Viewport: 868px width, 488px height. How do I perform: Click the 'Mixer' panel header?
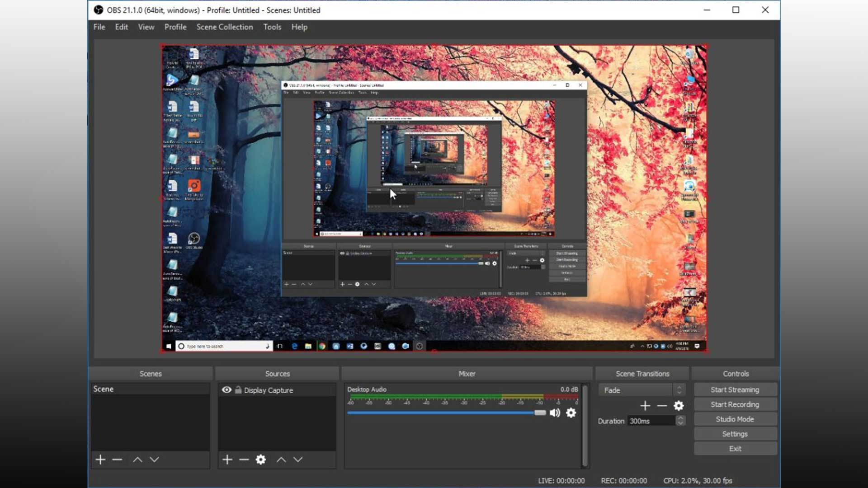pyautogui.click(x=467, y=374)
